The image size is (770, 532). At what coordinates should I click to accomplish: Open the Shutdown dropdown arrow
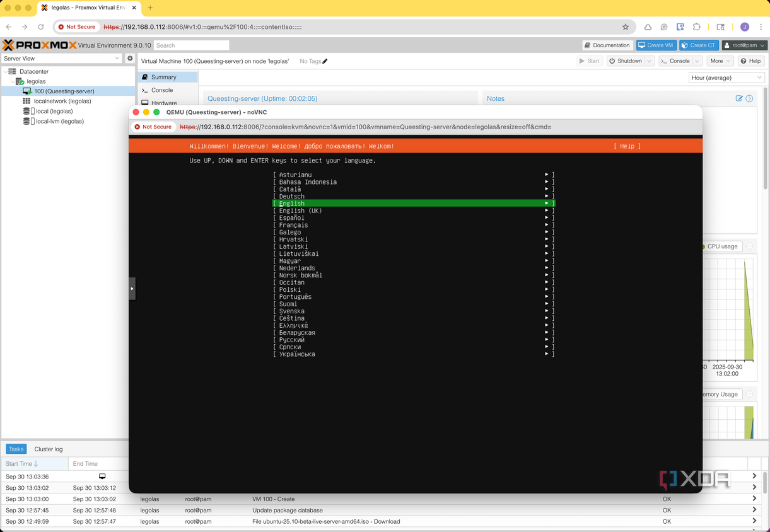click(649, 61)
